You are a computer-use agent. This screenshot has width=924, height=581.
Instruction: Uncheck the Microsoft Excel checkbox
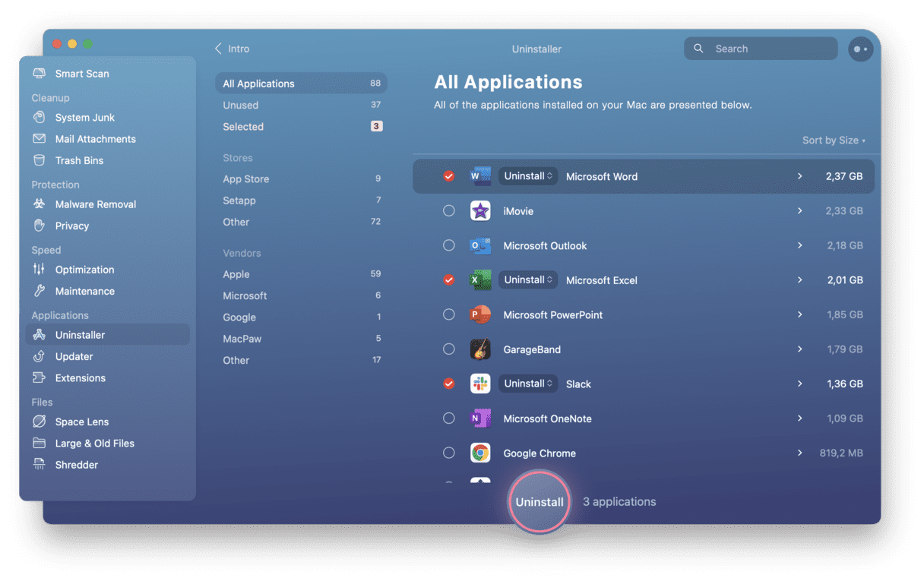(449, 279)
